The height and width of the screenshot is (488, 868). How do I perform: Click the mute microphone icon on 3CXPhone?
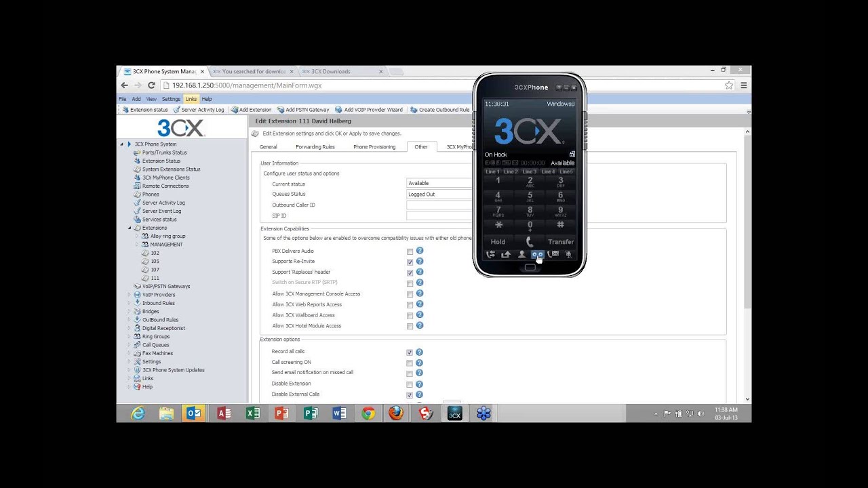[568, 255]
